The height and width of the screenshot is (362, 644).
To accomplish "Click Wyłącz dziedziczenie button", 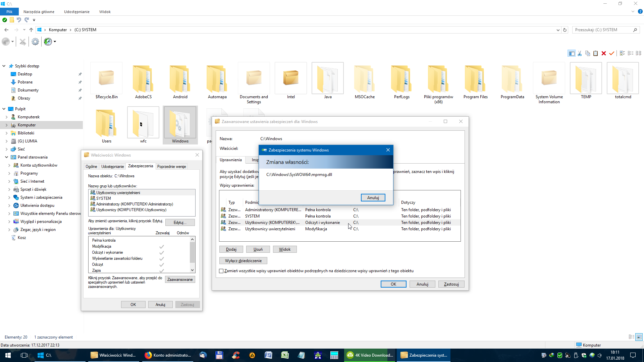I will 243,261.
